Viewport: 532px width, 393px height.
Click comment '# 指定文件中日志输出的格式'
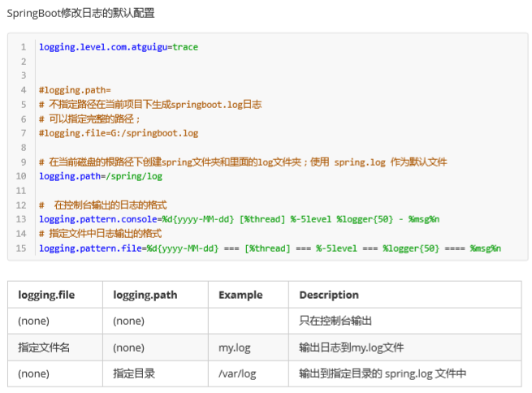(x=100, y=234)
